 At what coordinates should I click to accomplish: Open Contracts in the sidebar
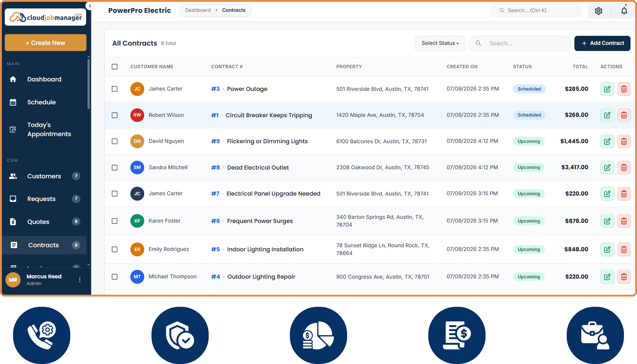click(44, 245)
